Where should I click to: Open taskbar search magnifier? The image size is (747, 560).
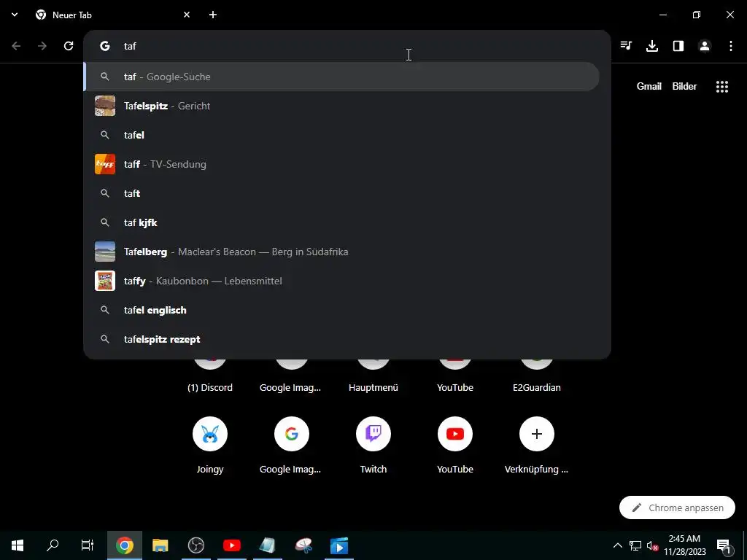point(53,545)
